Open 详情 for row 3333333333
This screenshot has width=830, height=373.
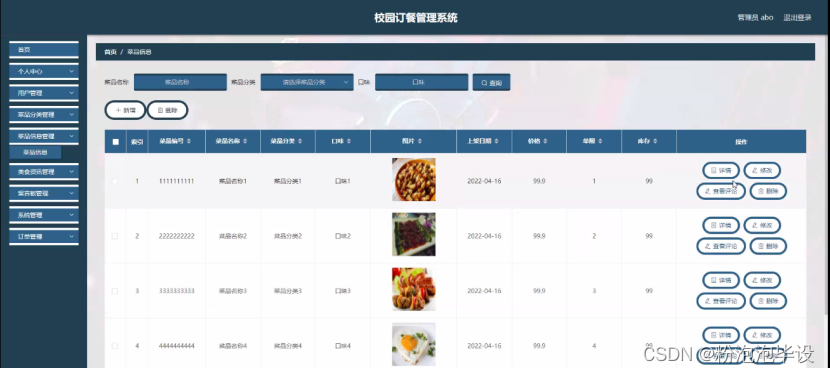pos(721,280)
